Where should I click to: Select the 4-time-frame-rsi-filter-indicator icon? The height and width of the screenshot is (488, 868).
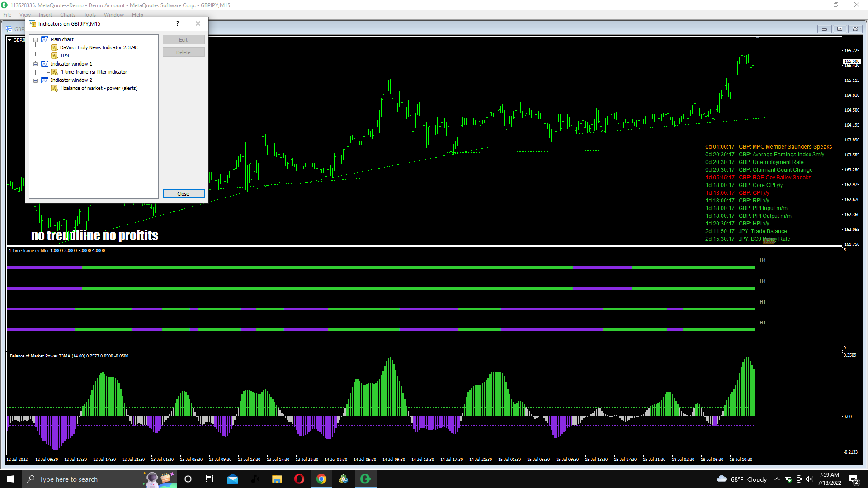(x=55, y=72)
